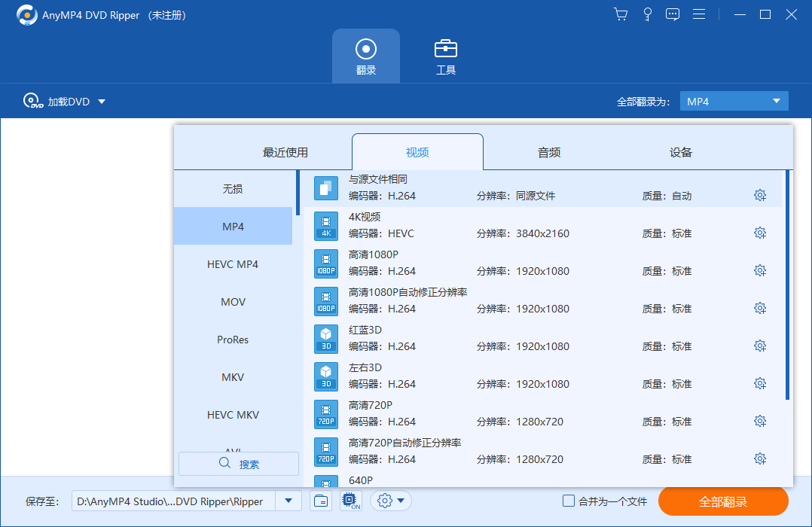Switch to the 工具 toolbox tab
Screen dimensions: 812x527
[x=445, y=56]
